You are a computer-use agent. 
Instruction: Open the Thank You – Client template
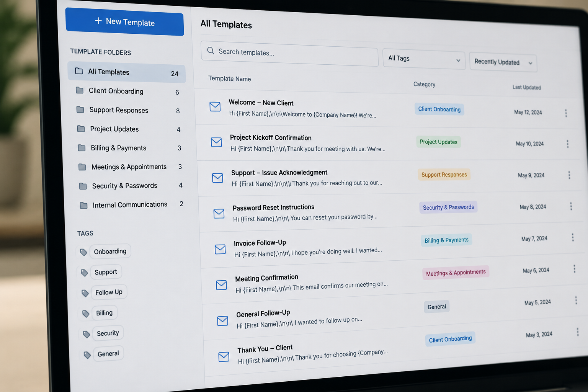tap(265, 349)
